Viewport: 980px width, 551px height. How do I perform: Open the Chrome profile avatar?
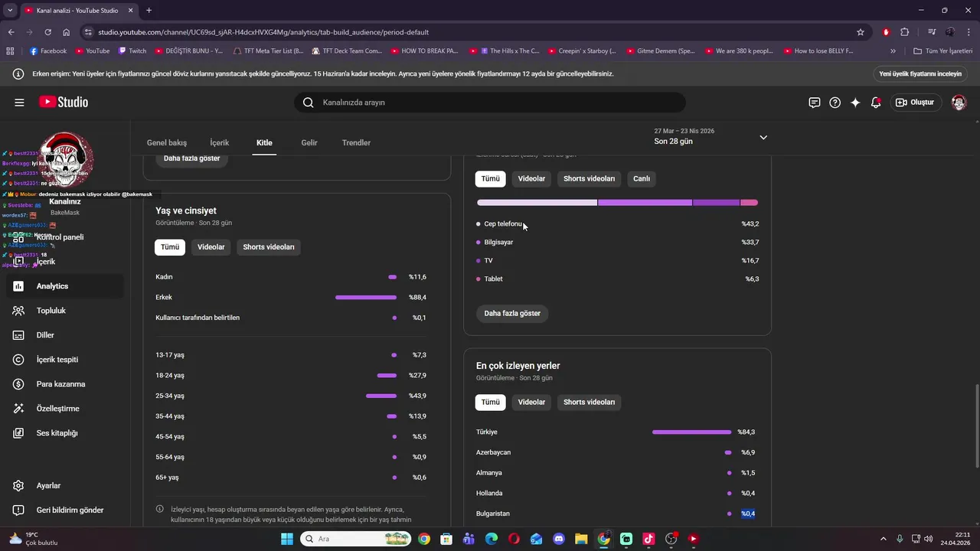point(950,32)
